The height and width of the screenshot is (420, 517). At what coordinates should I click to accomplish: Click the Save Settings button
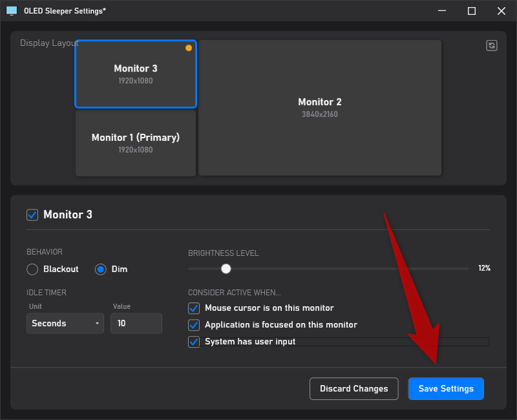pyautogui.click(x=446, y=388)
